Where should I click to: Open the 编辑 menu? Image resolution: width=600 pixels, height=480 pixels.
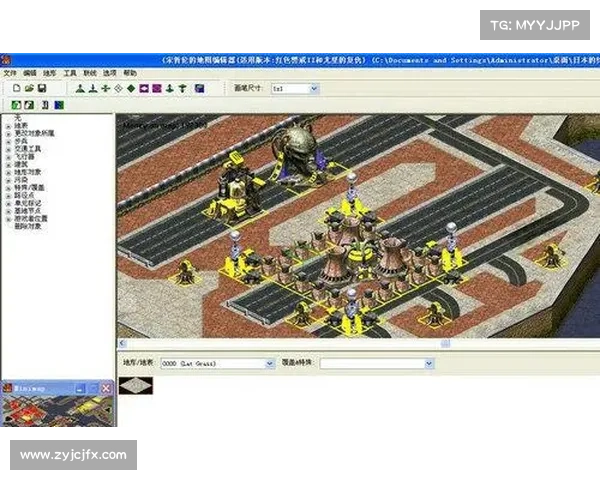(30, 73)
